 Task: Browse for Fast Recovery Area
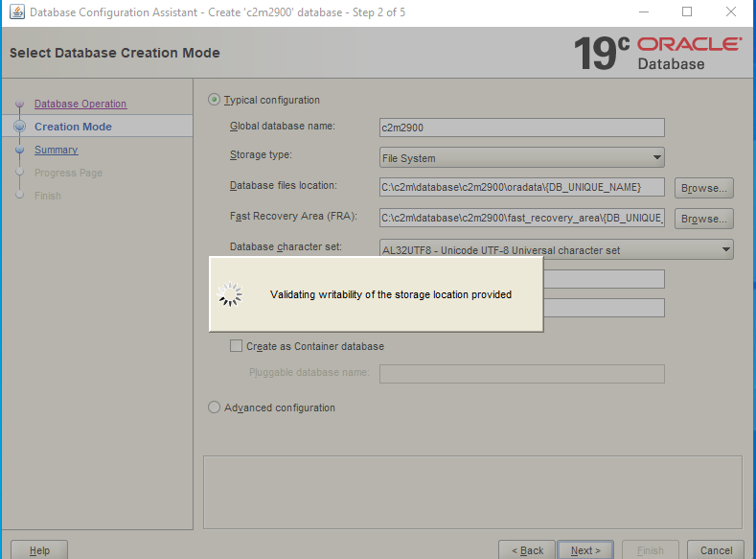pos(704,219)
